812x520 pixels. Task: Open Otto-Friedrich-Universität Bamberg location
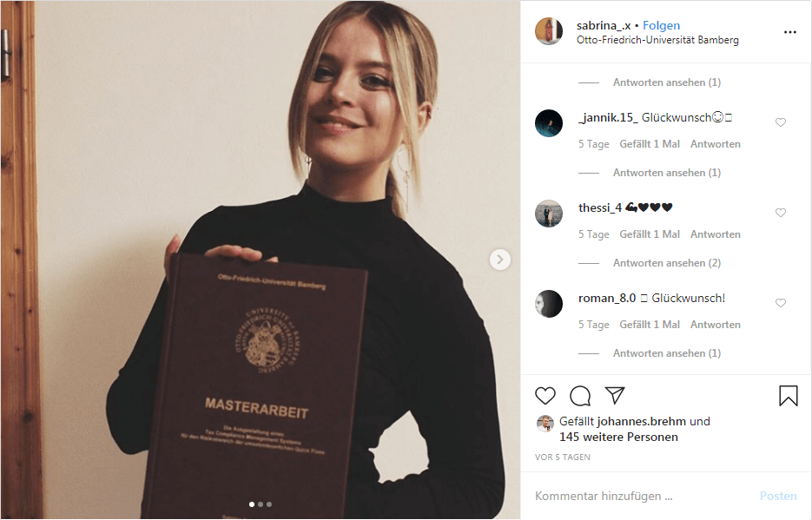click(x=657, y=40)
